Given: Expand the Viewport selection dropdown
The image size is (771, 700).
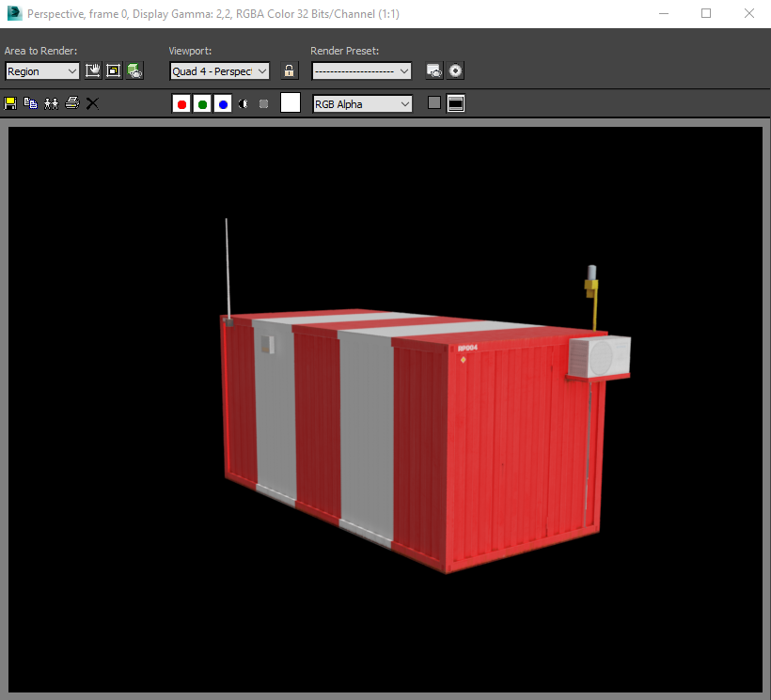Looking at the screenshot, I should 220,71.
